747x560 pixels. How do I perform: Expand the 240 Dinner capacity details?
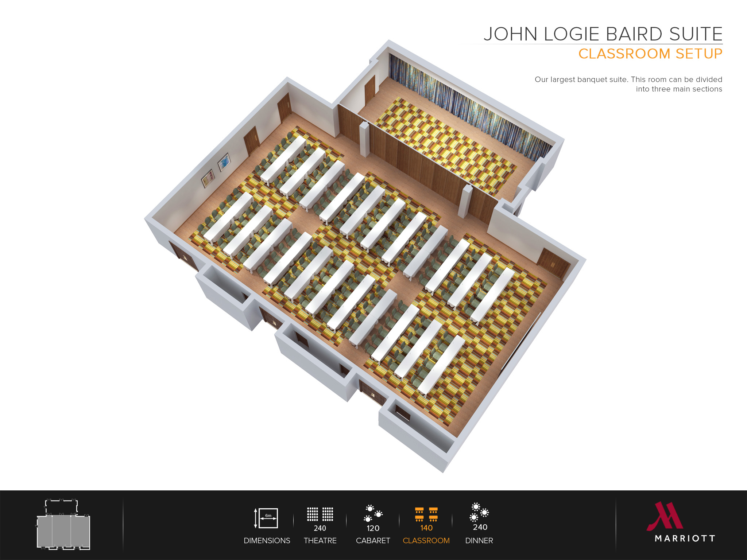click(x=480, y=528)
